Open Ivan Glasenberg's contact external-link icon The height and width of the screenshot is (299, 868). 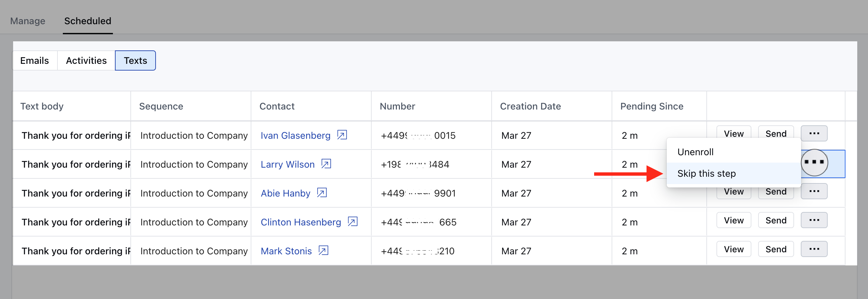(x=342, y=135)
